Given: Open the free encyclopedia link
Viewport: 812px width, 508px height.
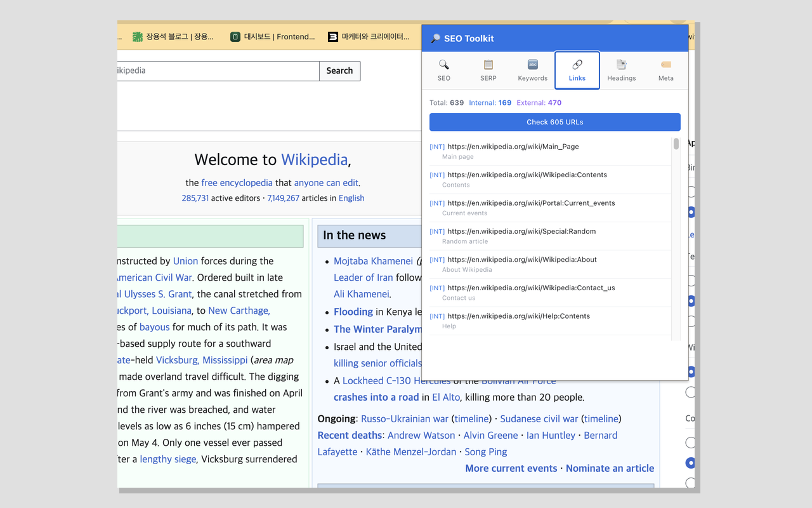Looking at the screenshot, I should coord(237,183).
